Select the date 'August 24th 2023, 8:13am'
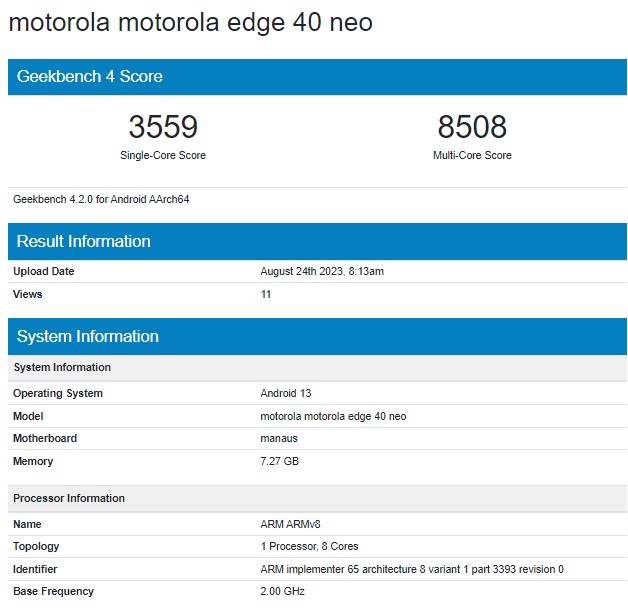 [322, 271]
